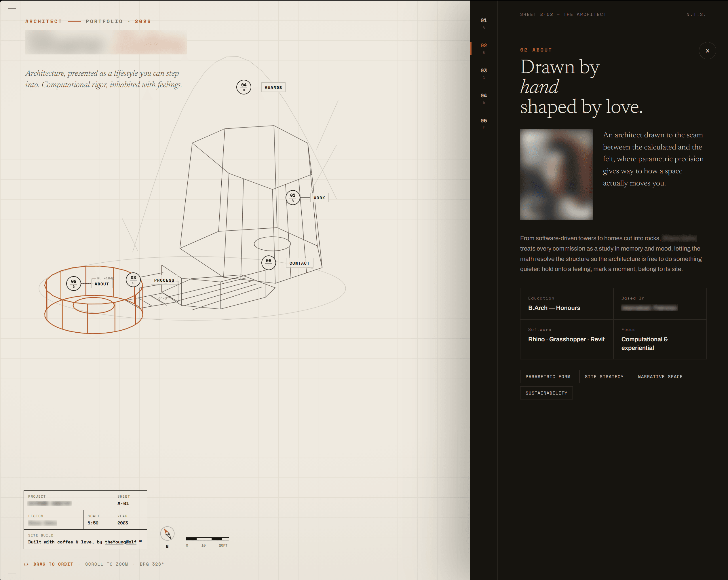
Task: Close the About panel with X button
Action: click(x=707, y=51)
